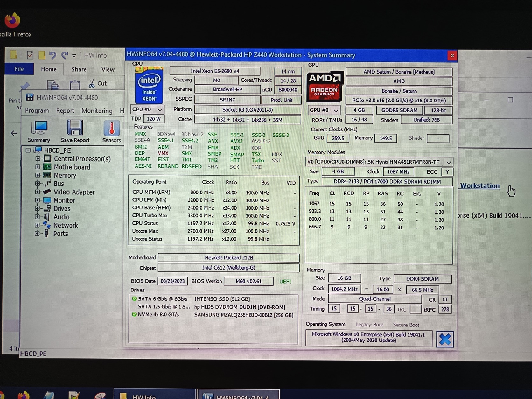
Task: Click the Workstation link in background window
Action: point(480,186)
